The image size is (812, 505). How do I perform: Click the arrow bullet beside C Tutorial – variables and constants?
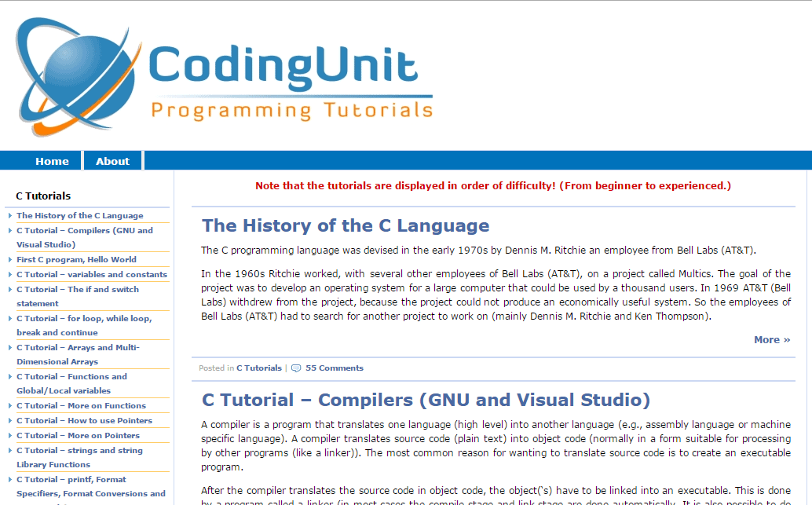(10, 275)
